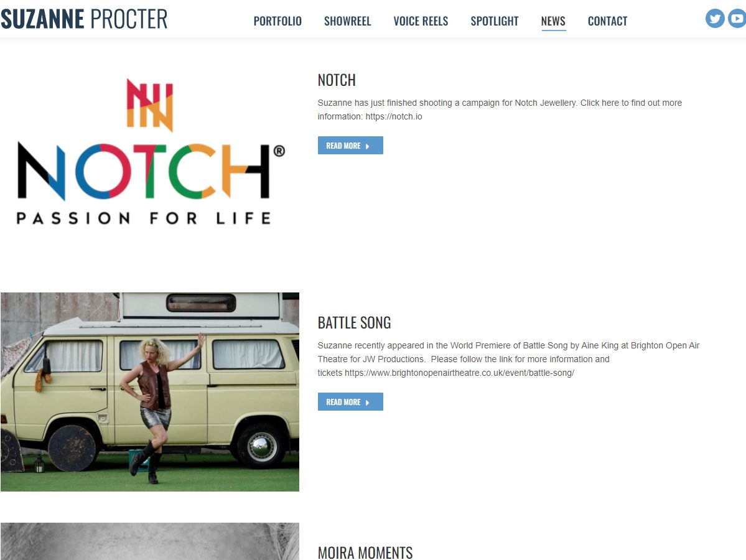This screenshot has height=560, width=746.
Task: Go to the Portfolio page
Action: pyautogui.click(x=277, y=21)
